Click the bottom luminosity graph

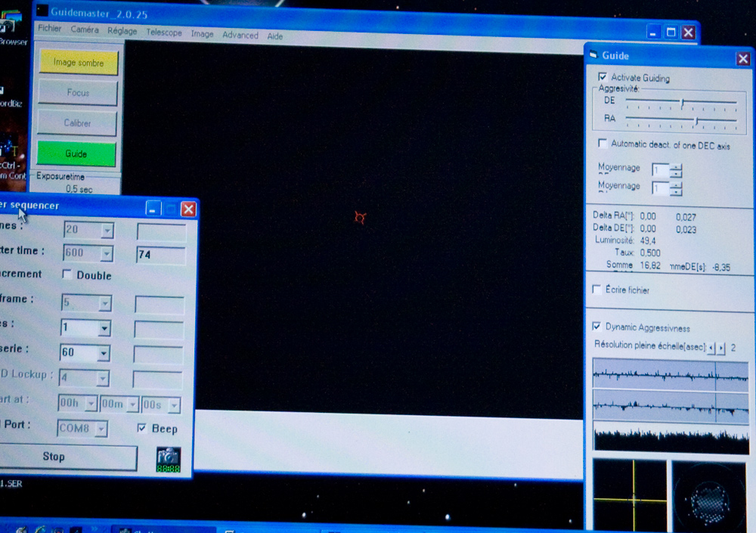(x=671, y=439)
